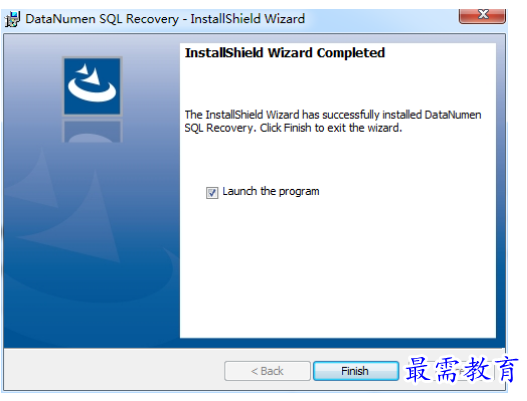The width and height of the screenshot is (527, 401).
Task: Click the installer icon in title bar
Action: [13, 19]
